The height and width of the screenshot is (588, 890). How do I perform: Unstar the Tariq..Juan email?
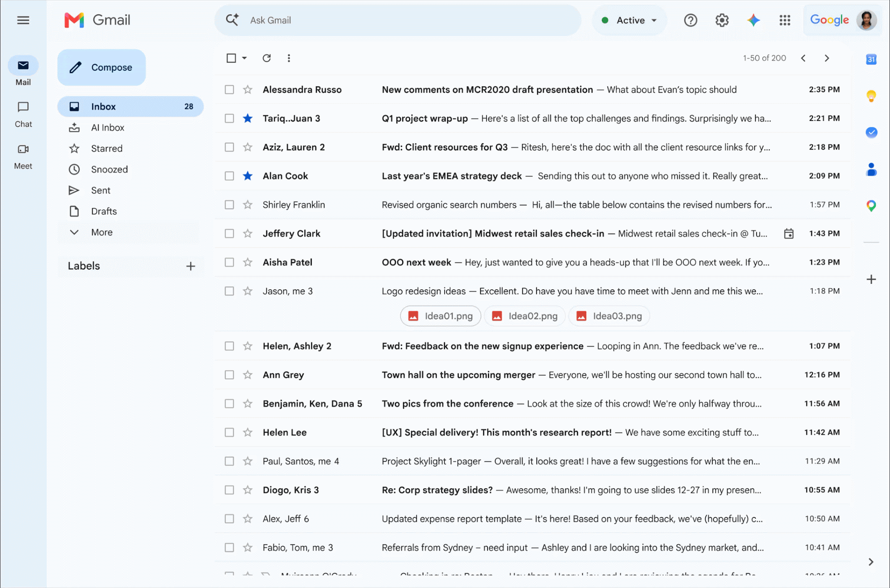click(x=248, y=118)
